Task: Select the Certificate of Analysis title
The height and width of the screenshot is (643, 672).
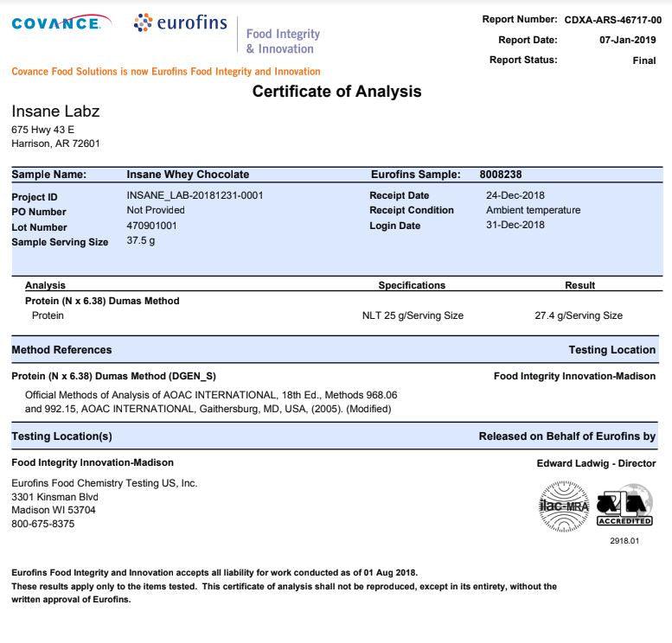Action: pos(336,92)
